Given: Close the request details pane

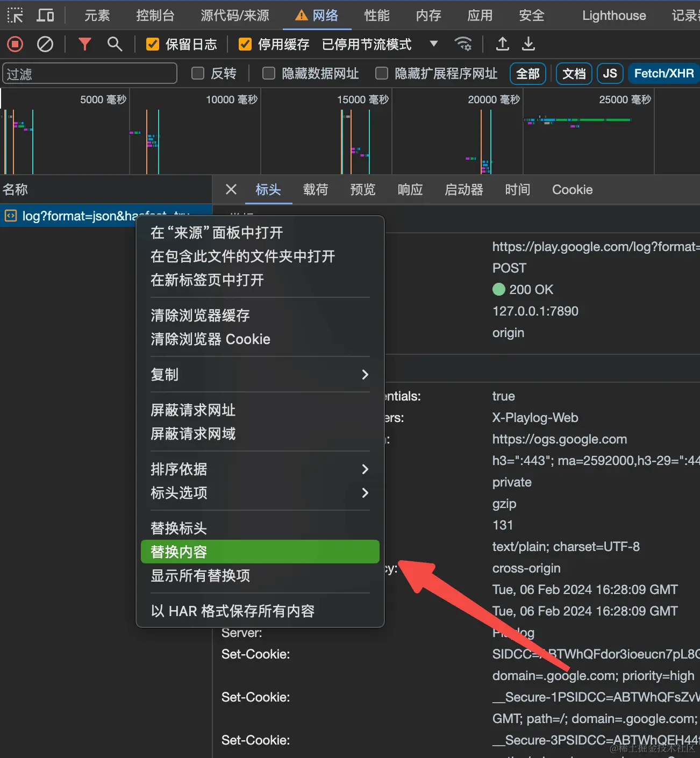Looking at the screenshot, I should pyautogui.click(x=231, y=189).
